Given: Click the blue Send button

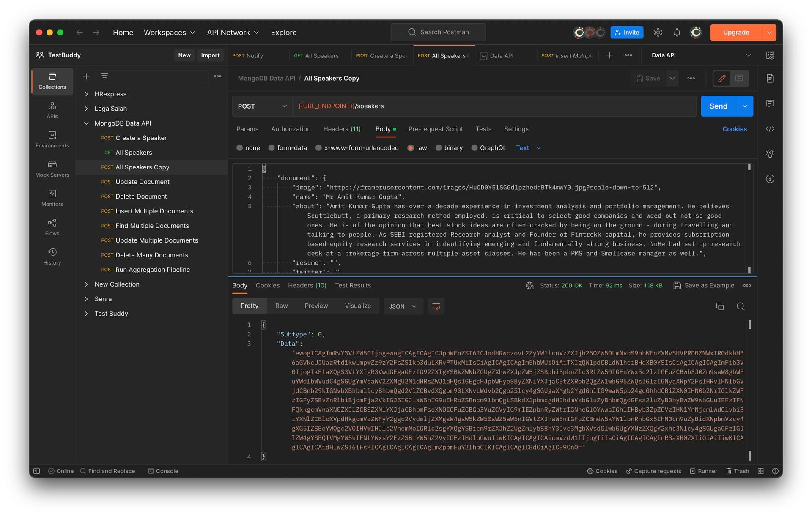Looking at the screenshot, I should [718, 106].
